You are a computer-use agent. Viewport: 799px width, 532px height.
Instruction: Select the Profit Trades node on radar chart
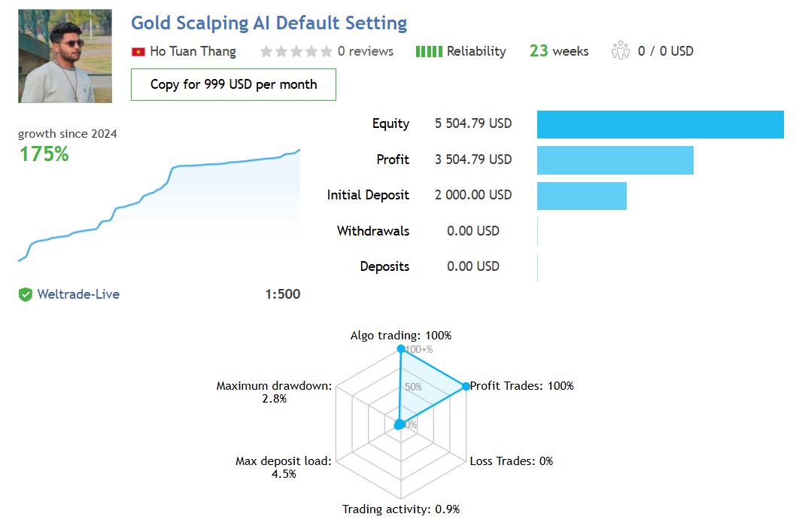464,385
